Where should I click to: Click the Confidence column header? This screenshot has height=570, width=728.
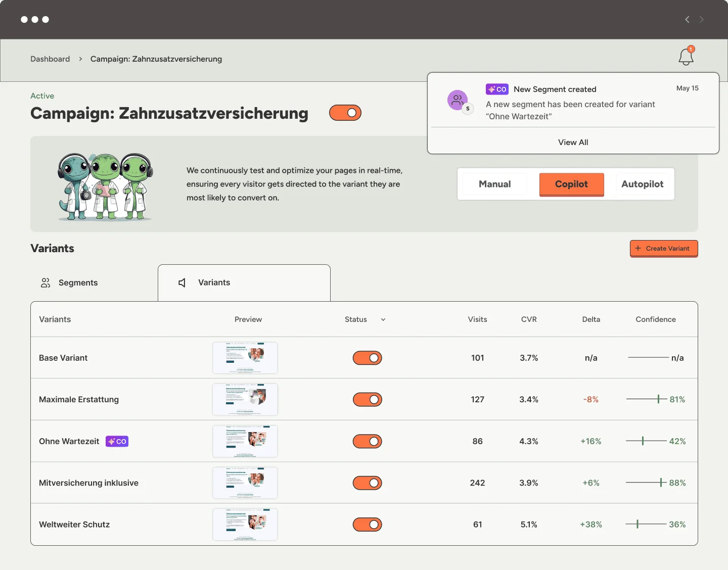656,319
